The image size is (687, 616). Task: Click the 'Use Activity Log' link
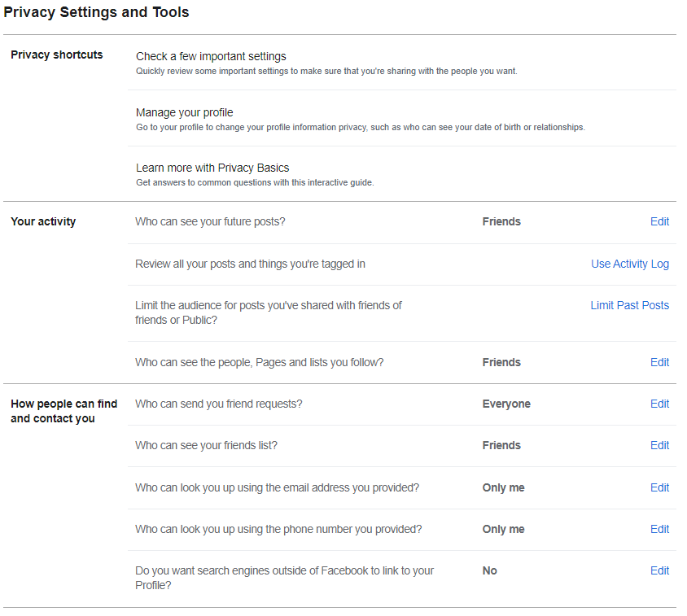click(629, 264)
